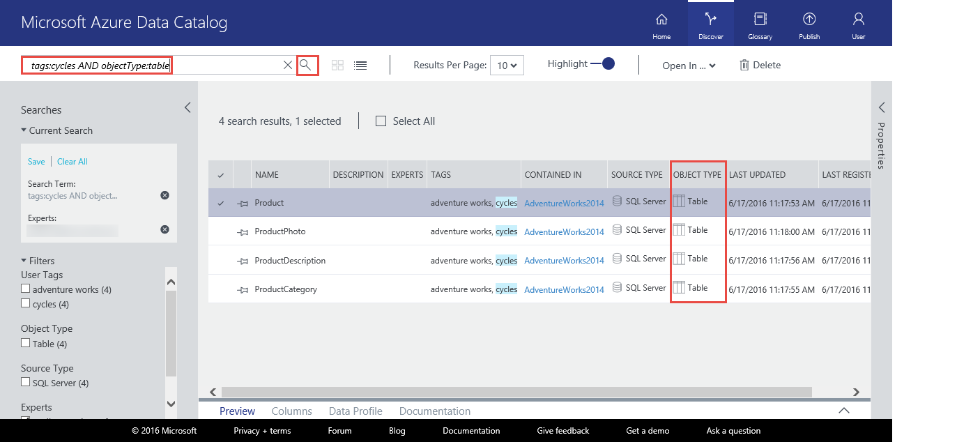Pin the ProductDescription asset

243,261
